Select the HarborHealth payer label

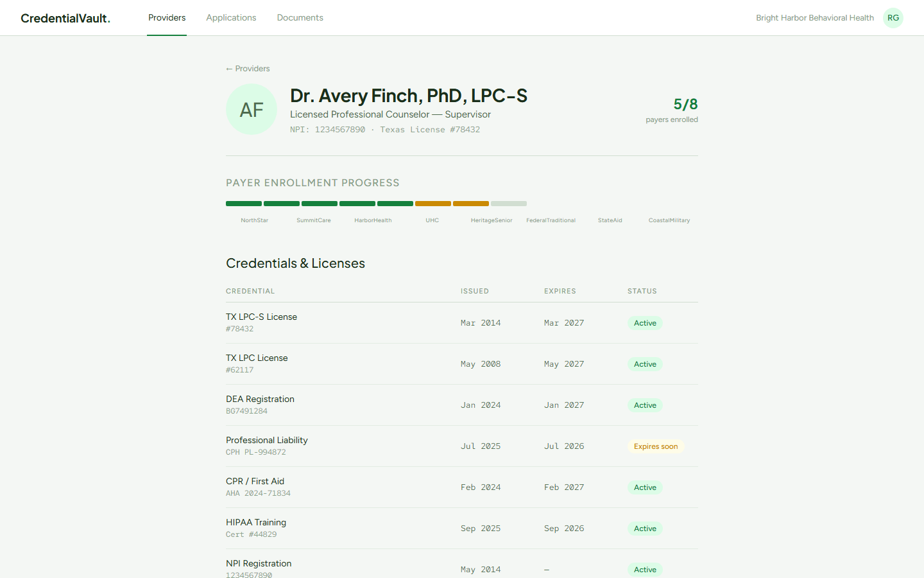[373, 220]
